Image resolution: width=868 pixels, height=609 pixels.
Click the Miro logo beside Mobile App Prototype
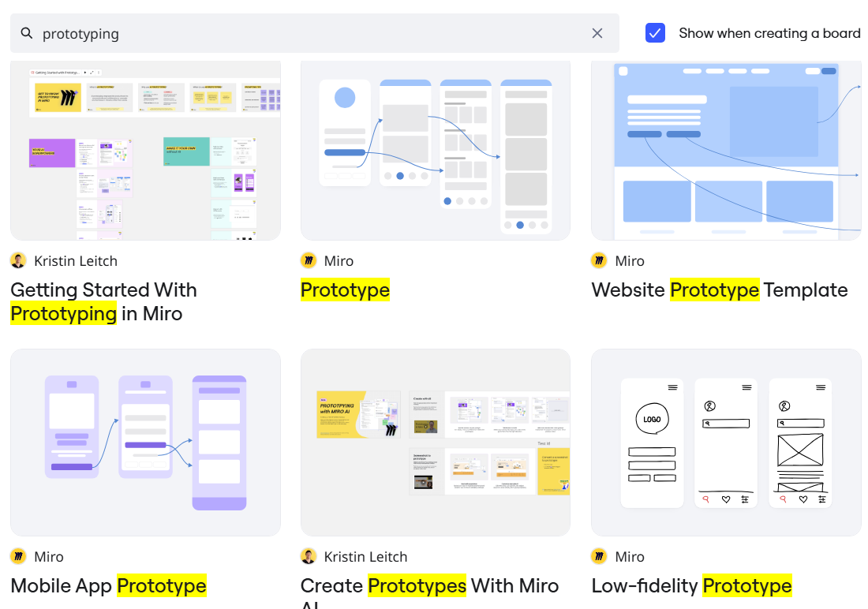tap(17, 556)
